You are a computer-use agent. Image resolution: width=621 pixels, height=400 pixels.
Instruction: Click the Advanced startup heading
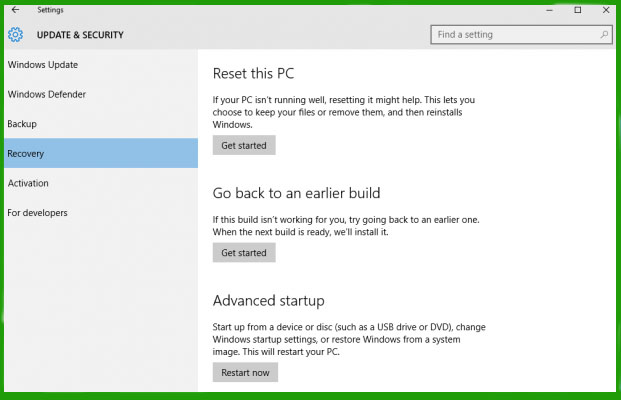269,301
